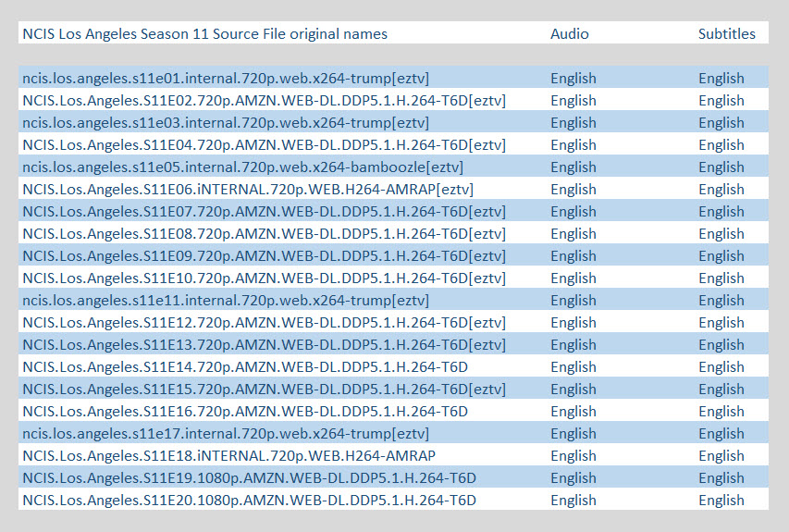Select file name ncis.los.angeles.s11e03 trump row
The width and height of the screenshot is (789, 532).
pyautogui.click(x=226, y=123)
